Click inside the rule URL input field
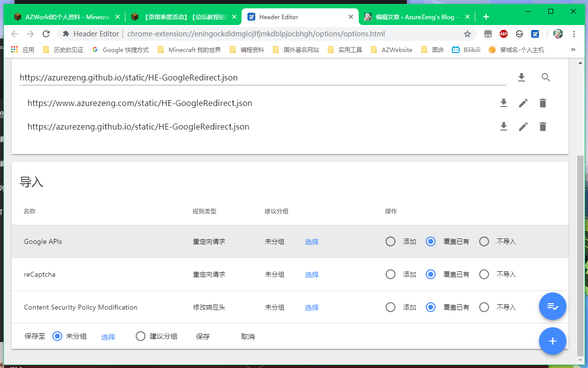The image size is (588, 368). click(x=245, y=77)
